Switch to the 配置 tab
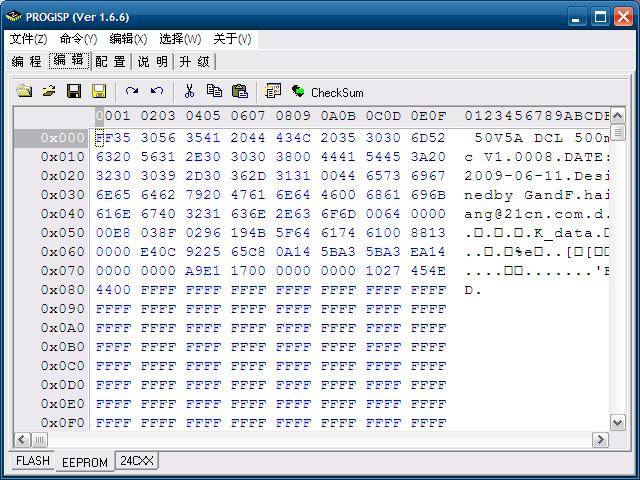 110,61
